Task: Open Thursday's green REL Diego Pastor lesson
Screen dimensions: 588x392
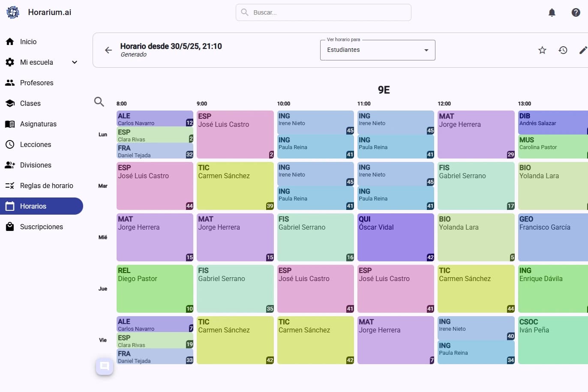Action: point(154,289)
